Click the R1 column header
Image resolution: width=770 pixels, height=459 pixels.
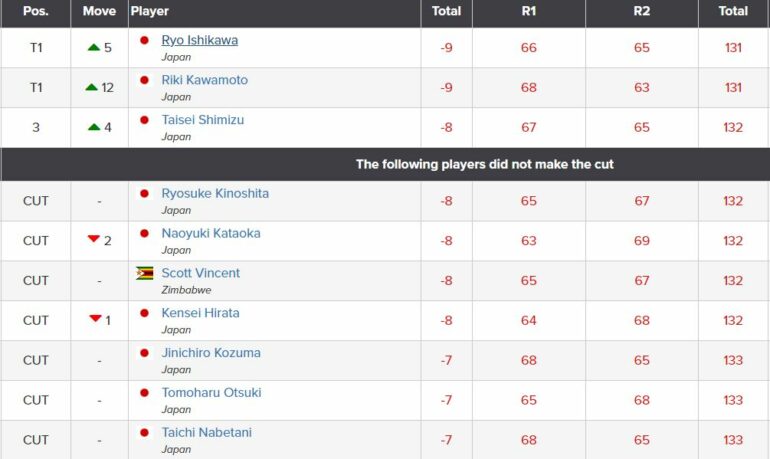pos(529,11)
